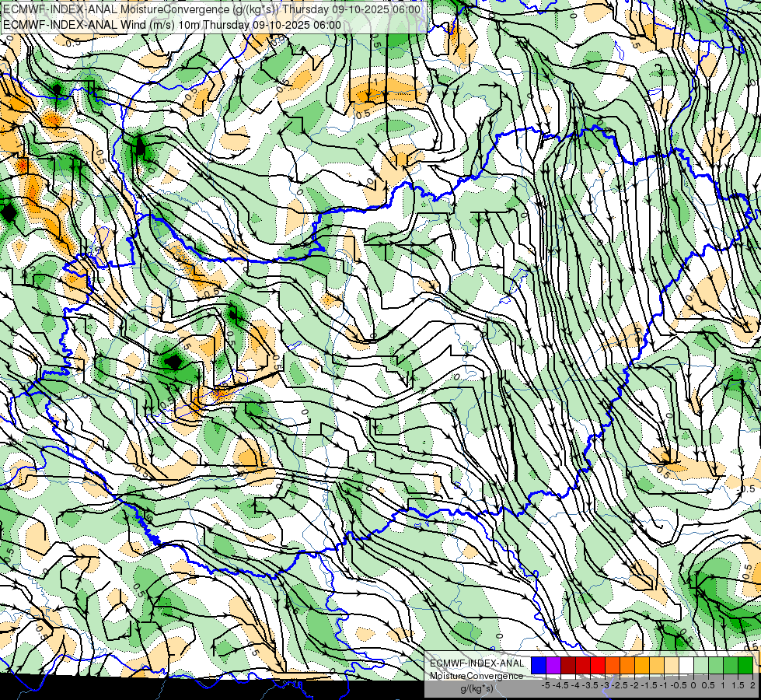The image size is (761, 700).
Task: Click the orange swatch between -2.5 and -2
Action: pos(627,665)
